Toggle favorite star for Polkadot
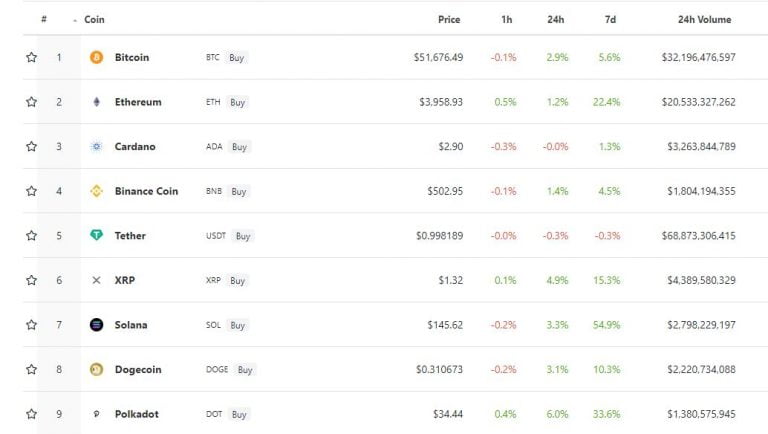The image size is (768, 434). pos(31,414)
